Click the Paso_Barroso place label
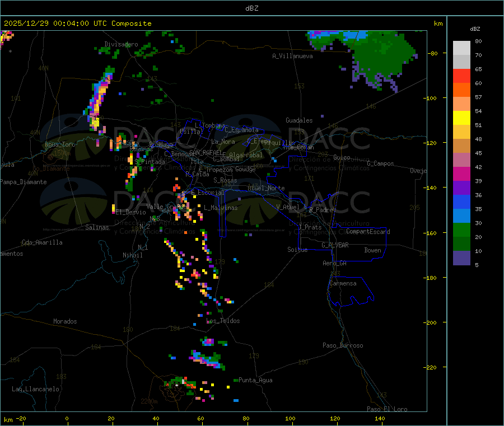This screenshot has height=426, width=504. [x=343, y=345]
